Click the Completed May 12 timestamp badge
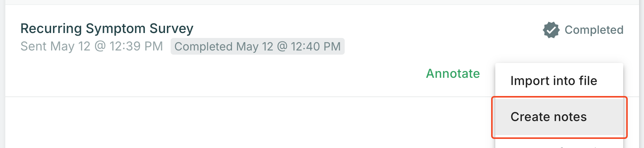The height and width of the screenshot is (148, 644). pos(257,46)
